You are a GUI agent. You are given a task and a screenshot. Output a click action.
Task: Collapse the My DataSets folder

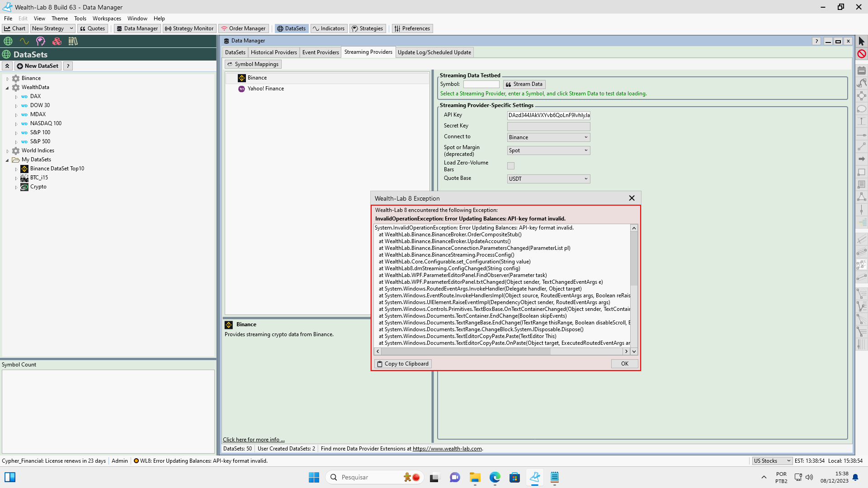pos(7,160)
